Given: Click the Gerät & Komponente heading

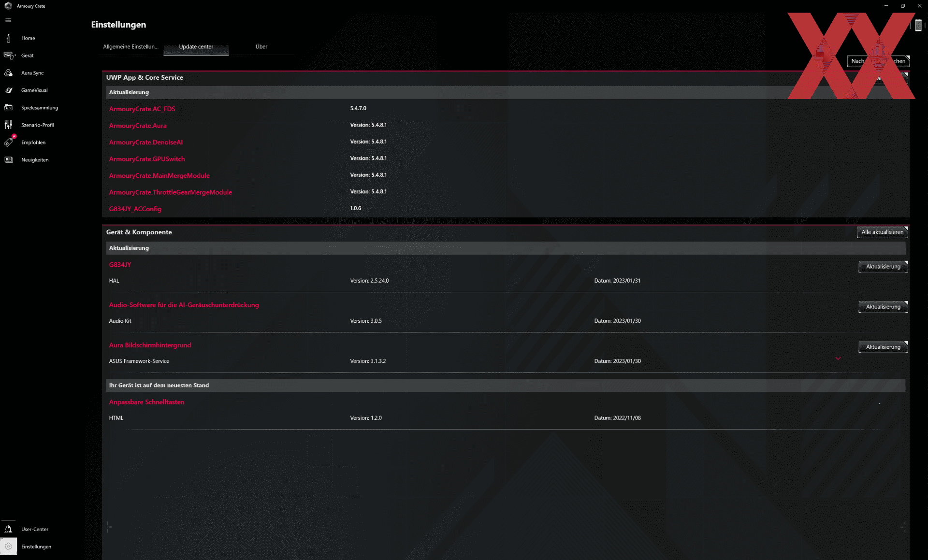Looking at the screenshot, I should [139, 232].
